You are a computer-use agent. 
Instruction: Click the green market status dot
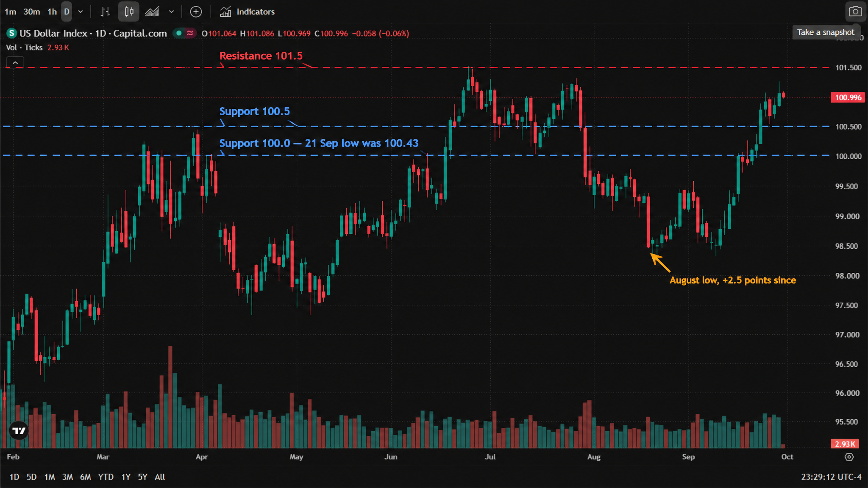pyautogui.click(x=179, y=33)
